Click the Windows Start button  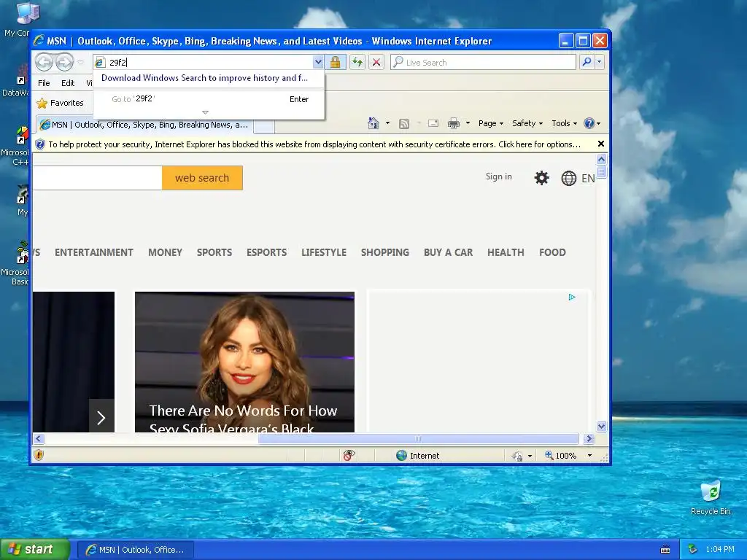click(x=34, y=549)
